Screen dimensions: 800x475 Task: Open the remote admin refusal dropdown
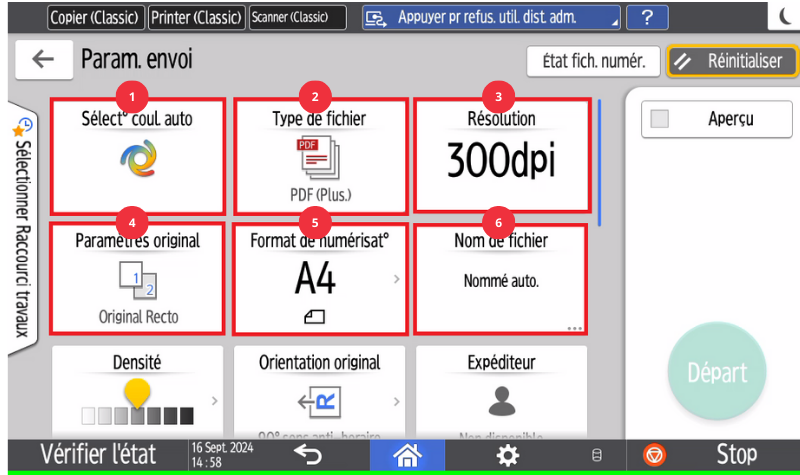tap(491, 17)
